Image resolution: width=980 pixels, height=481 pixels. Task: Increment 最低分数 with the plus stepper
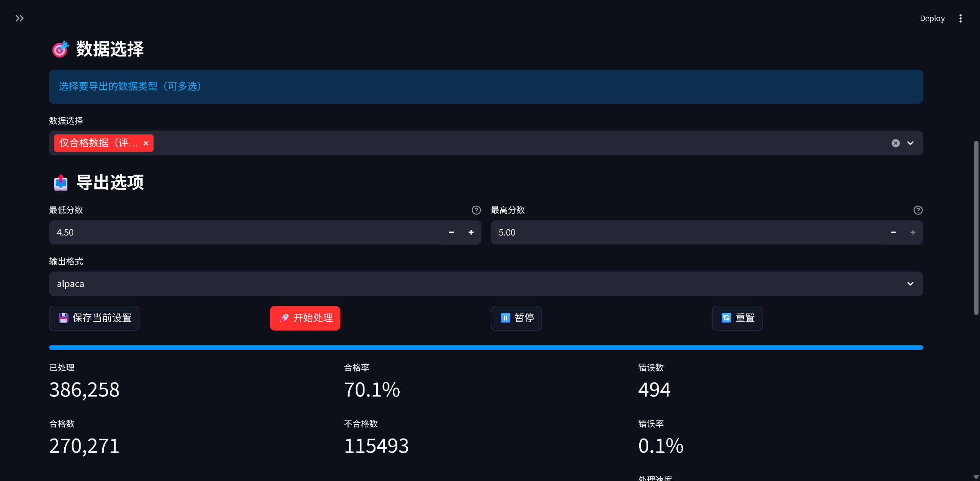click(471, 232)
